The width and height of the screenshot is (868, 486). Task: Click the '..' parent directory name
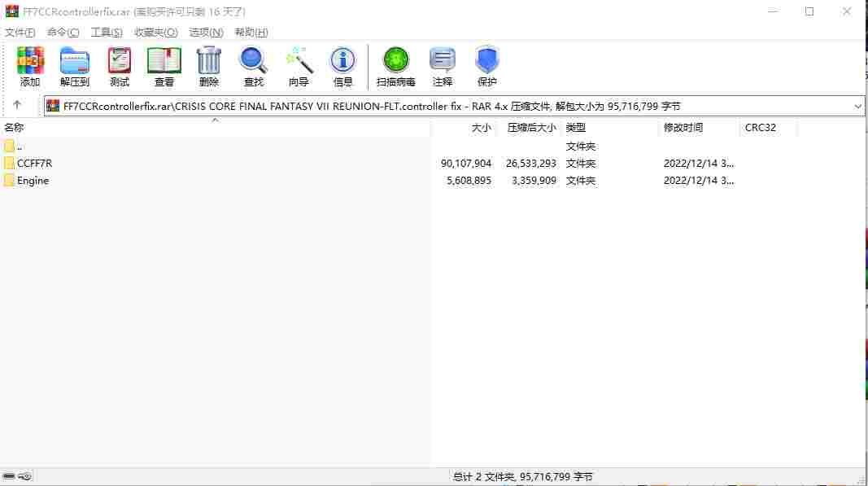20,147
